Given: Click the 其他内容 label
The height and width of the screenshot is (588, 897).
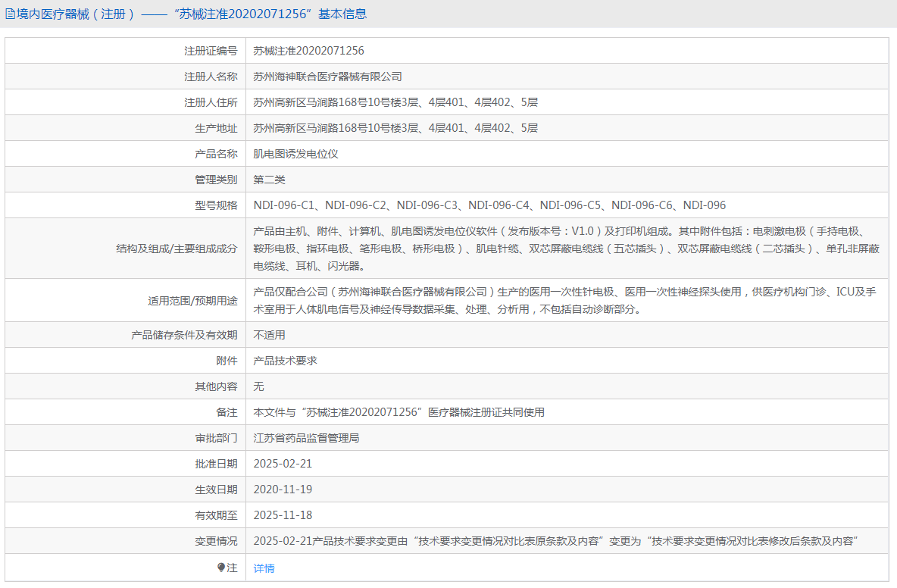Looking at the screenshot, I should coord(216,386).
